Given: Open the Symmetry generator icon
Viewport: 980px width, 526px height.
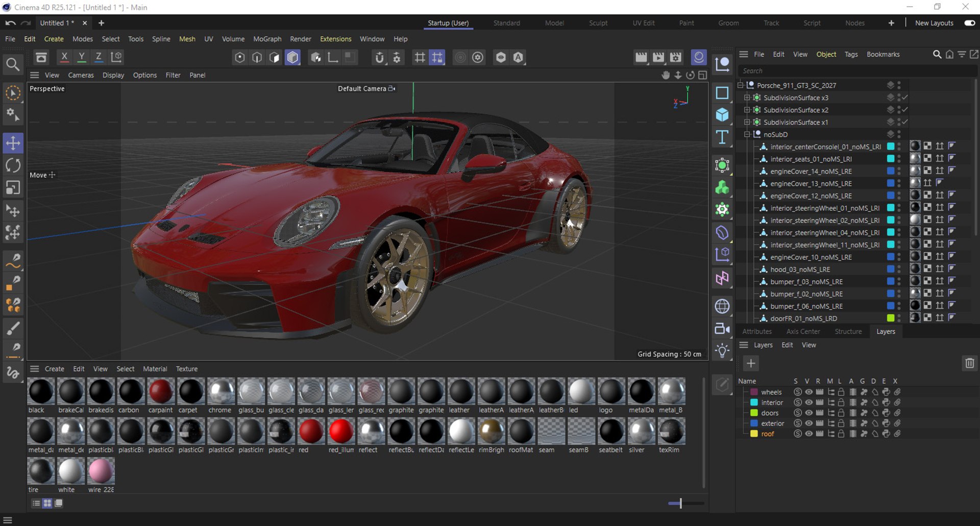Looking at the screenshot, I should point(722,278).
